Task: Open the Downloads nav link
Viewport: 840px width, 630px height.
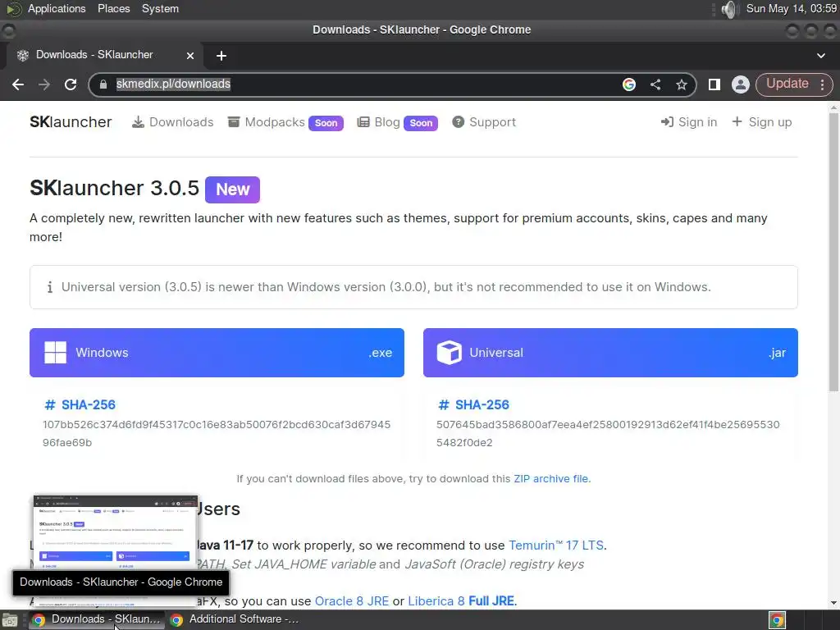Action: pos(172,122)
